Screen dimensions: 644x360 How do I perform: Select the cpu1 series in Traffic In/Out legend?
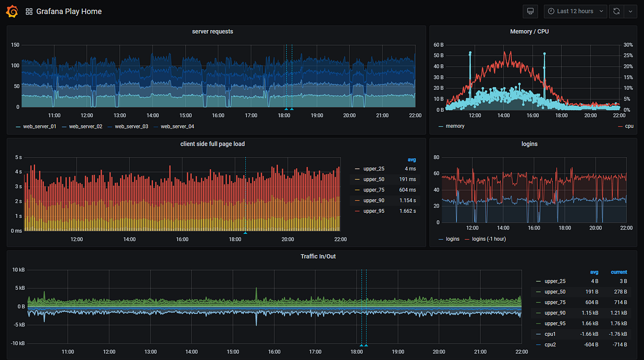pyautogui.click(x=550, y=334)
